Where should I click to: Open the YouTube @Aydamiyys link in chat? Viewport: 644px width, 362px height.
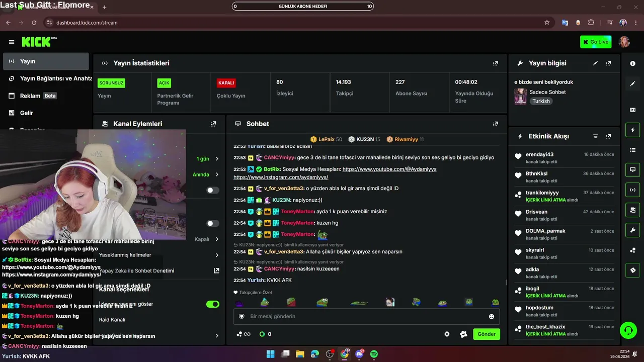pyautogui.click(x=389, y=169)
